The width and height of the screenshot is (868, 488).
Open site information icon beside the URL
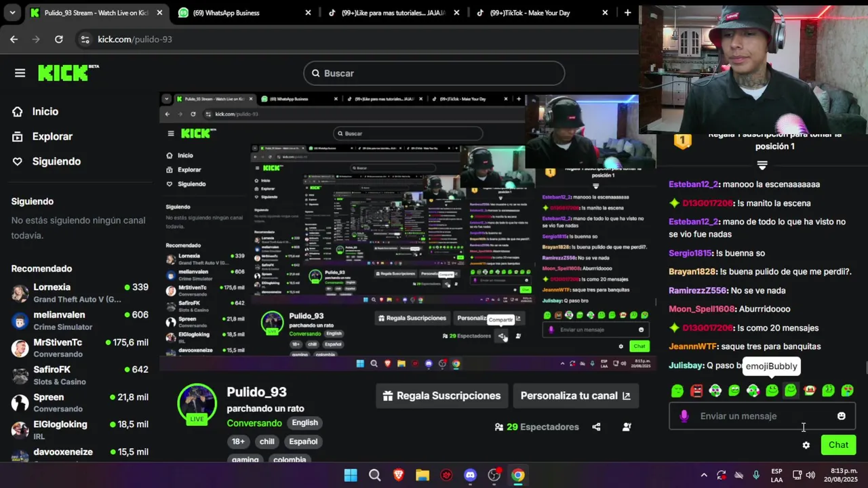click(x=85, y=39)
